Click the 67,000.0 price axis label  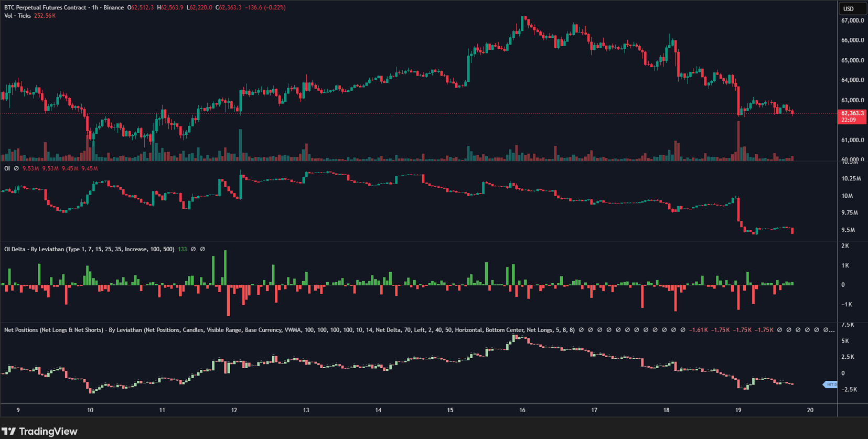pos(852,20)
